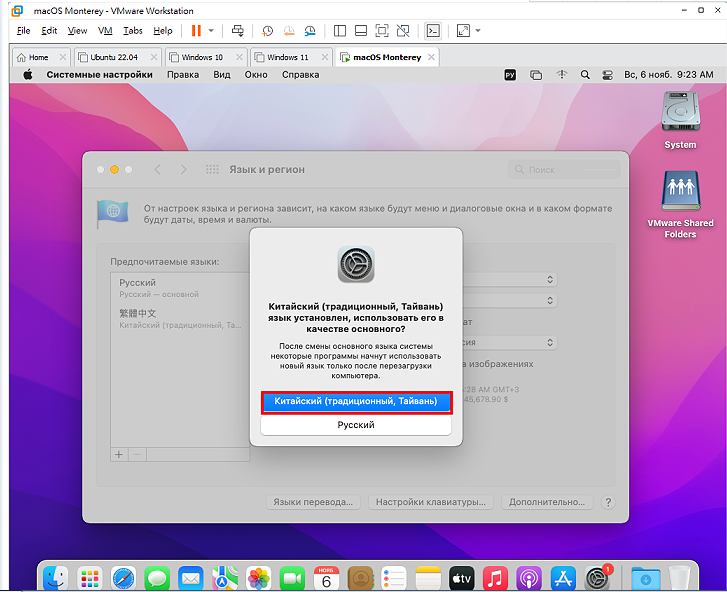Image resolution: width=727 pixels, height=592 pixels.
Task: Open the VMware Tabs menu
Action: 133,31
